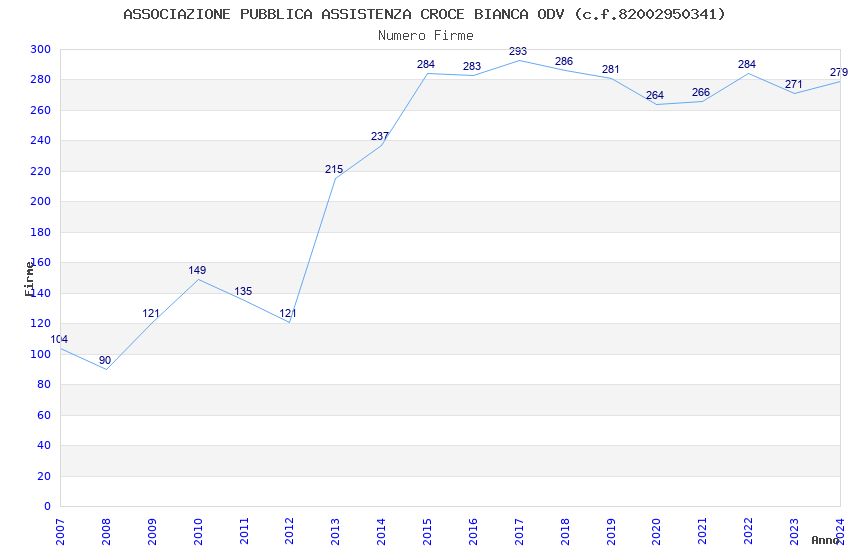The image size is (850, 550).
Task: Click the data label 264 for 2020
Action: point(655,95)
